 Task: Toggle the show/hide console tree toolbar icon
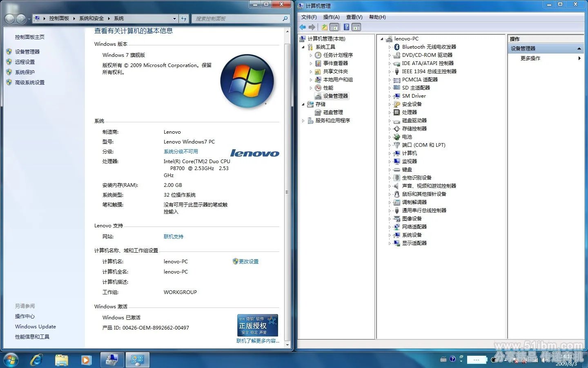point(334,27)
